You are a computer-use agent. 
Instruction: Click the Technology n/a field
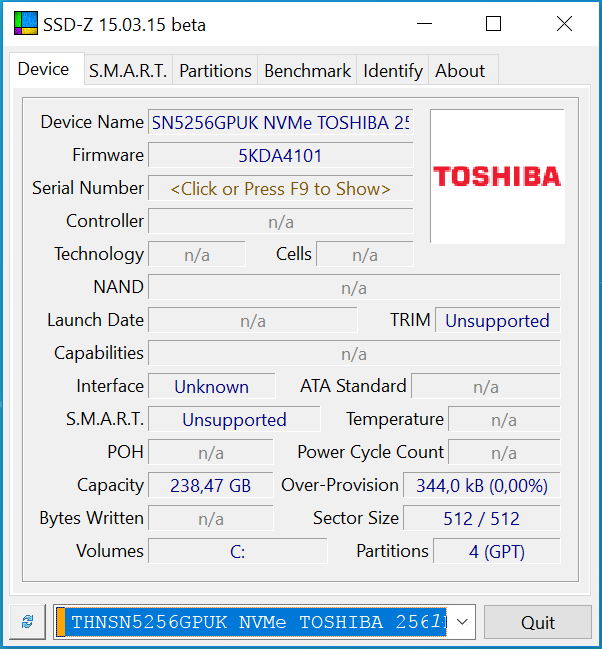[x=197, y=255]
